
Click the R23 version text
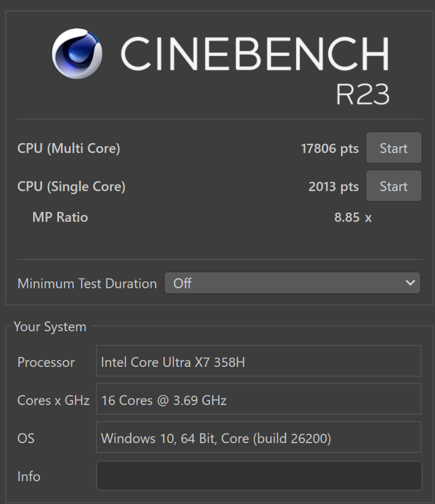click(x=362, y=94)
